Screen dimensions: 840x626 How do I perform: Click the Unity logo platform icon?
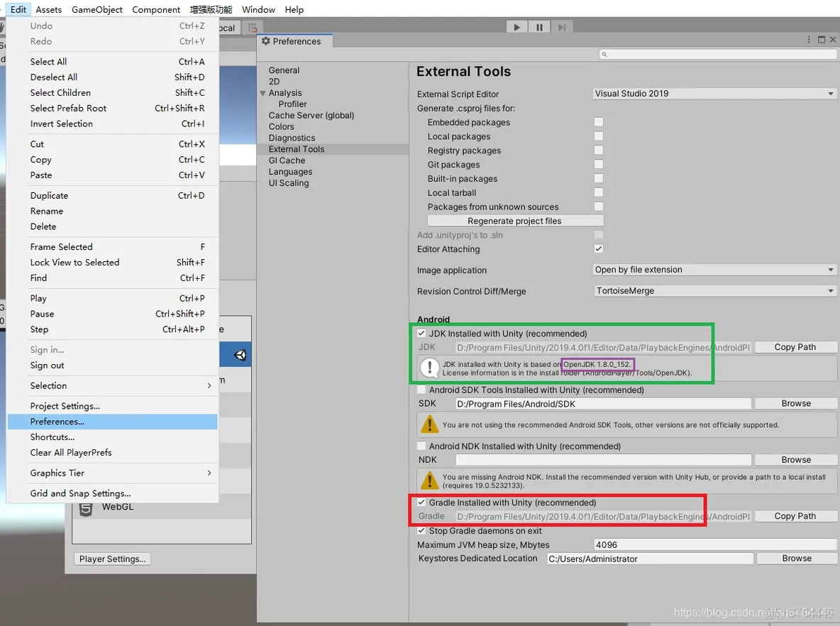coord(240,355)
